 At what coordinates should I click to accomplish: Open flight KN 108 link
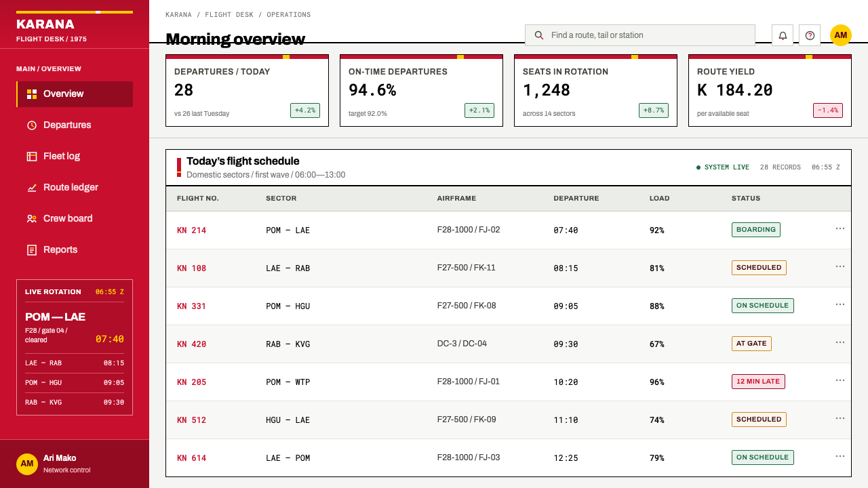(191, 268)
